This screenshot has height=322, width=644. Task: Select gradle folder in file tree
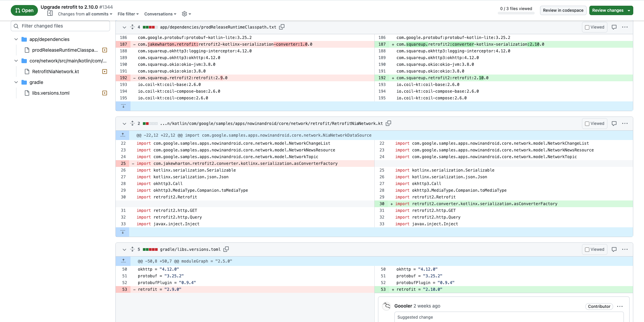36,82
